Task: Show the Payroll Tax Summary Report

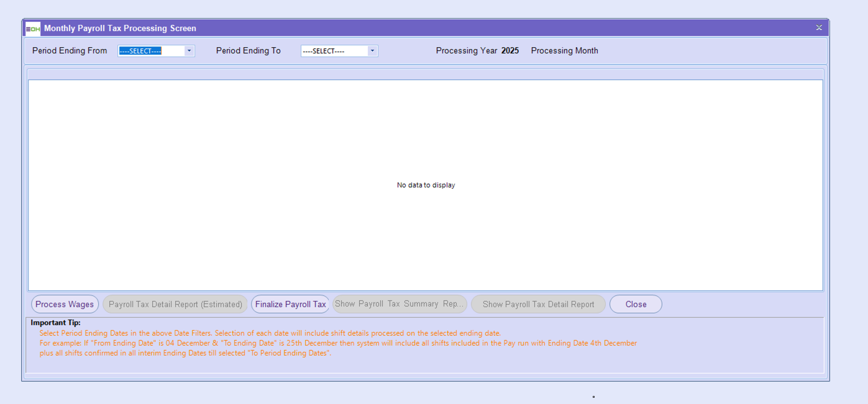Action: 400,304
